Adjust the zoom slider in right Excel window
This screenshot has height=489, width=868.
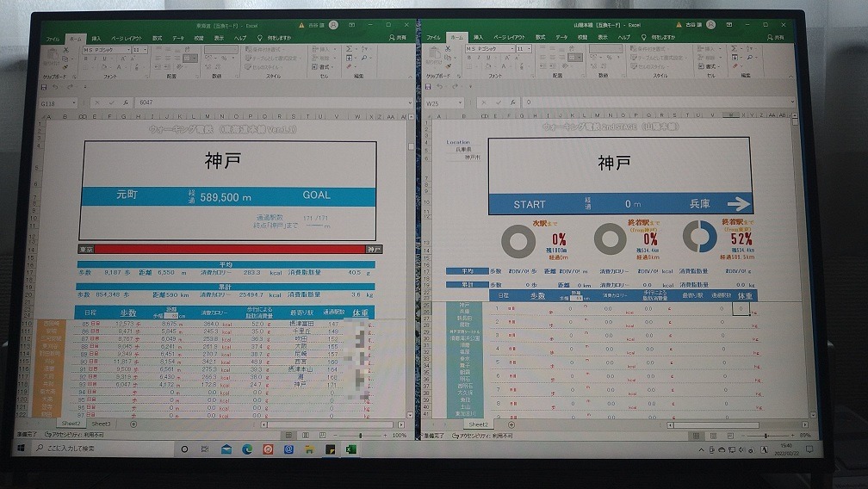point(766,436)
